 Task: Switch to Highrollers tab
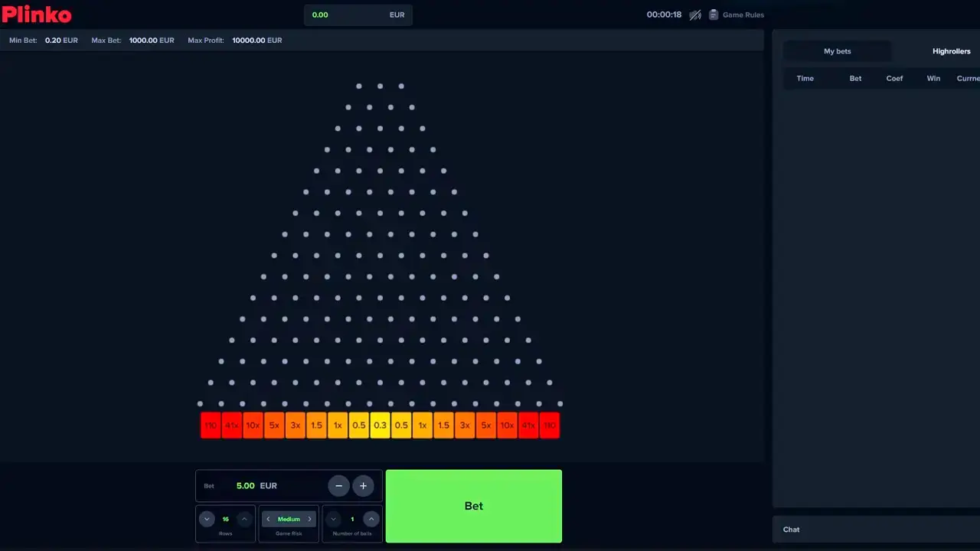point(951,51)
